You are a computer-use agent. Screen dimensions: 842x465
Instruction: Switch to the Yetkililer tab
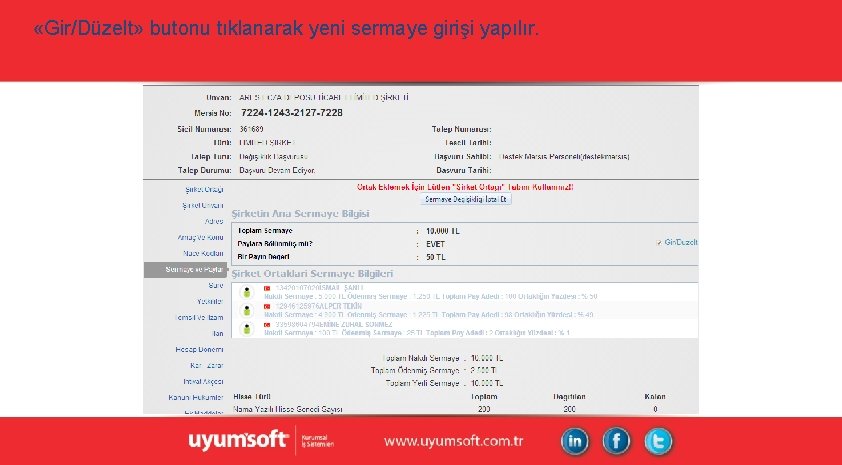coord(209,302)
